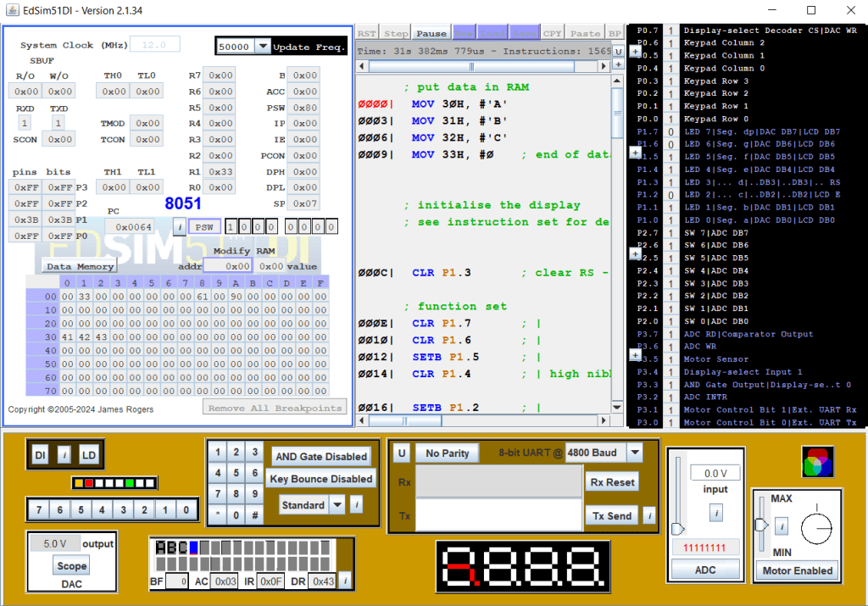The image size is (868, 606).
Task: Toggle the Key Bounce Disabled button
Action: pos(321,479)
